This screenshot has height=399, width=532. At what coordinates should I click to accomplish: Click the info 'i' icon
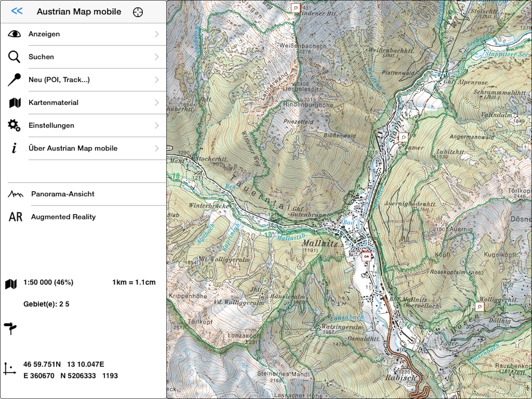(14, 148)
